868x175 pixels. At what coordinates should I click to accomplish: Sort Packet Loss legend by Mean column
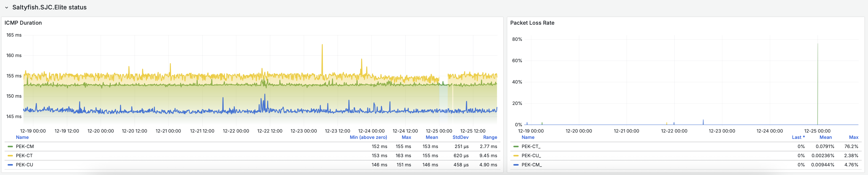click(x=825, y=137)
